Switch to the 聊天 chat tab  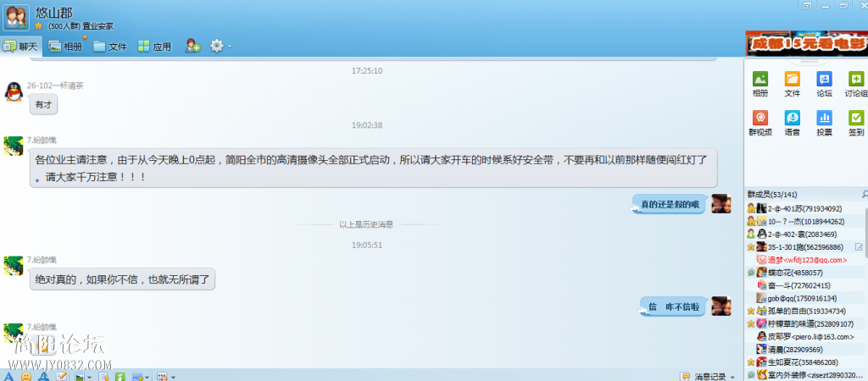pos(20,47)
